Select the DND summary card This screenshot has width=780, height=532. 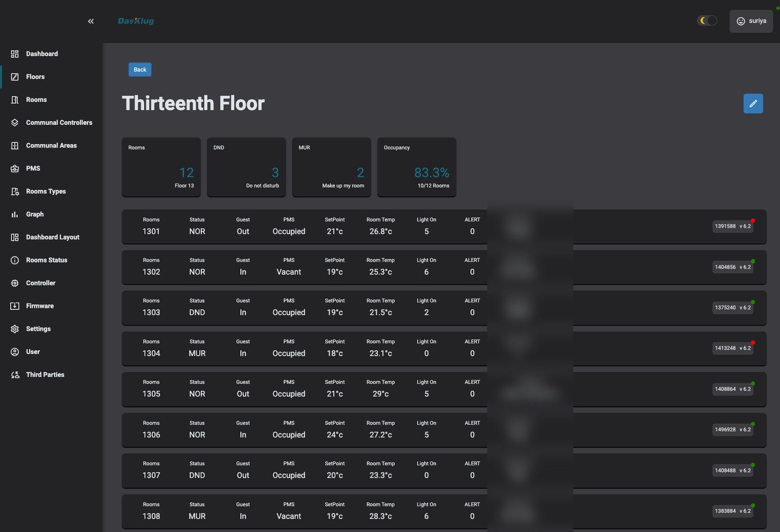247,167
